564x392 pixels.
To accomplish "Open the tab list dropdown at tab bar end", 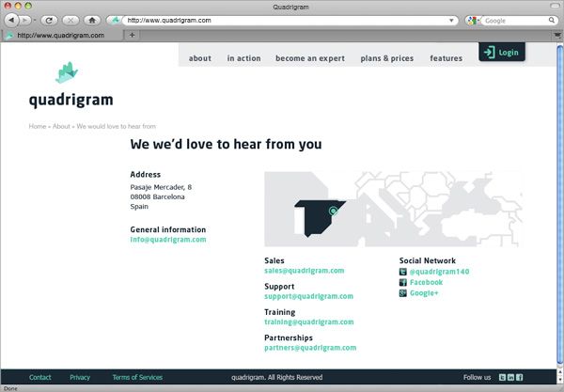I will click(557, 35).
